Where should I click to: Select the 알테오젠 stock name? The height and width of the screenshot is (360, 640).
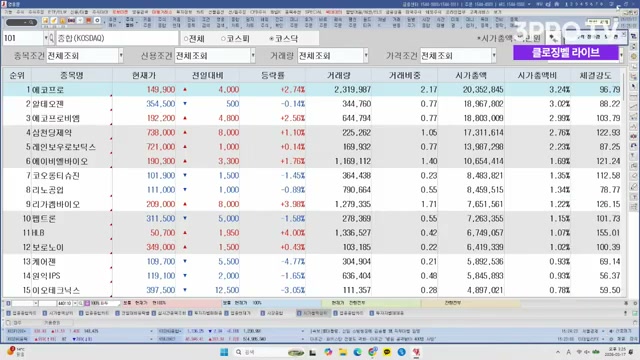click(x=48, y=104)
